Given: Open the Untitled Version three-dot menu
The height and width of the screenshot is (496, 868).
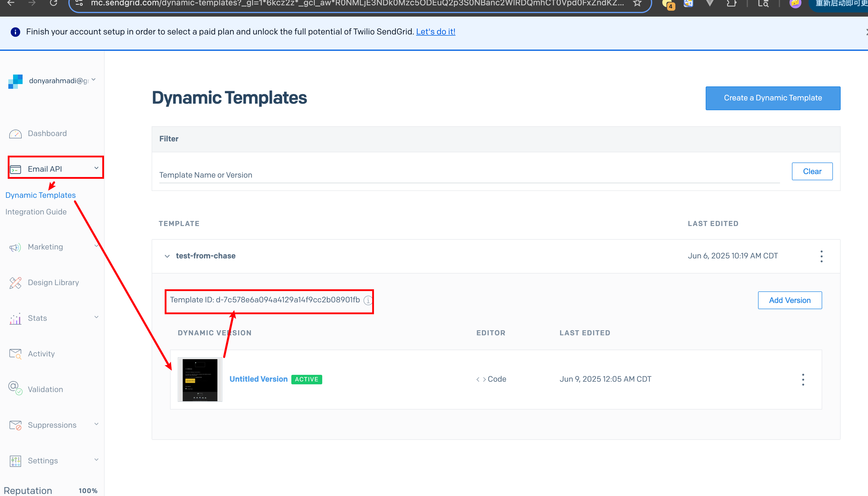Looking at the screenshot, I should point(803,380).
